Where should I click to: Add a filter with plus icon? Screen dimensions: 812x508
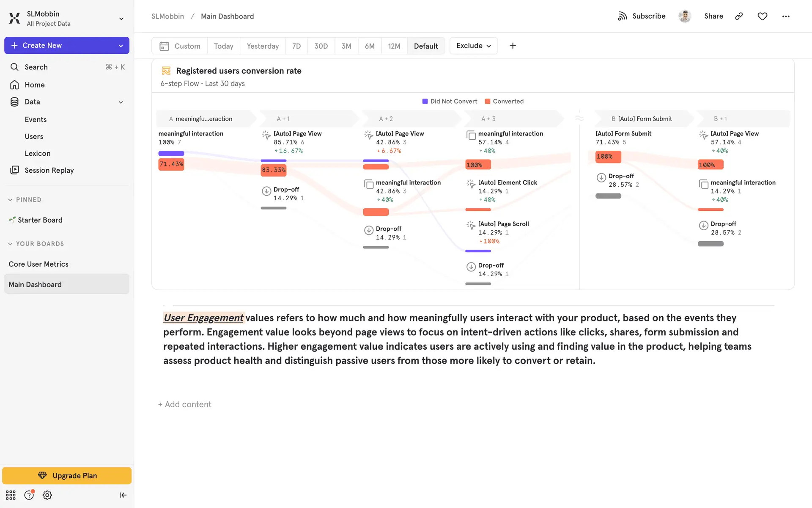513,46
